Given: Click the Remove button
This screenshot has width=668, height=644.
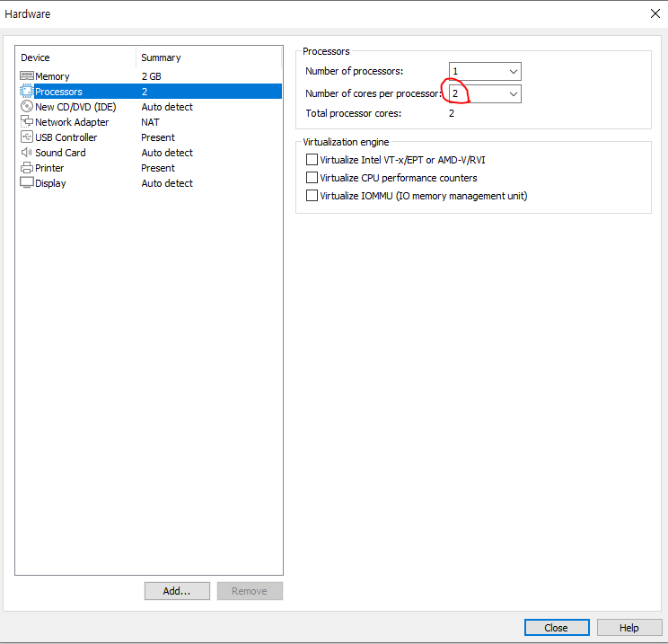Looking at the screenshot, I should (x=250, y=591).
